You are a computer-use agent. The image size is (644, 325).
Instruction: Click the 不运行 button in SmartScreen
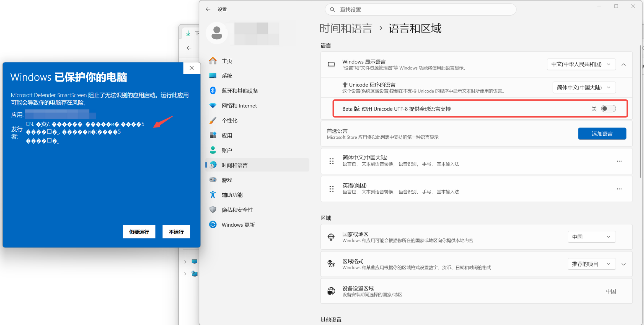point(176,232)
